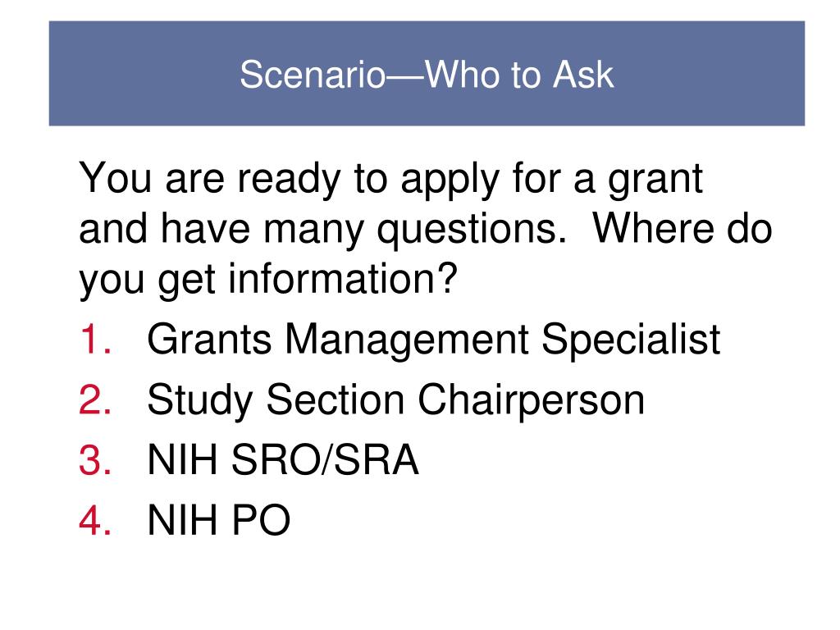Screen dimensions: 840x630
Task: Click the word "Chairperson" in option two
Action: point(532,400)
